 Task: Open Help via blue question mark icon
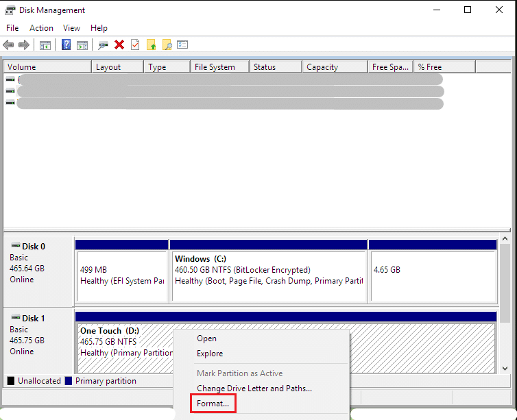[x=67, y=45]
